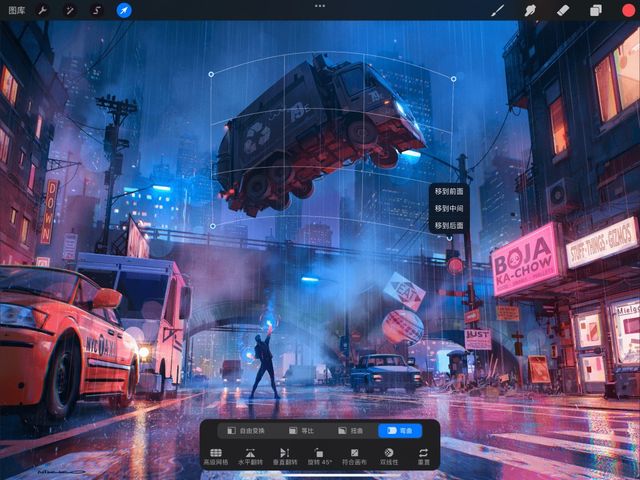Choose 移到中间 in the popup menu
The image size is (640, 480).
pyautogui.click(x=449, y=208)
